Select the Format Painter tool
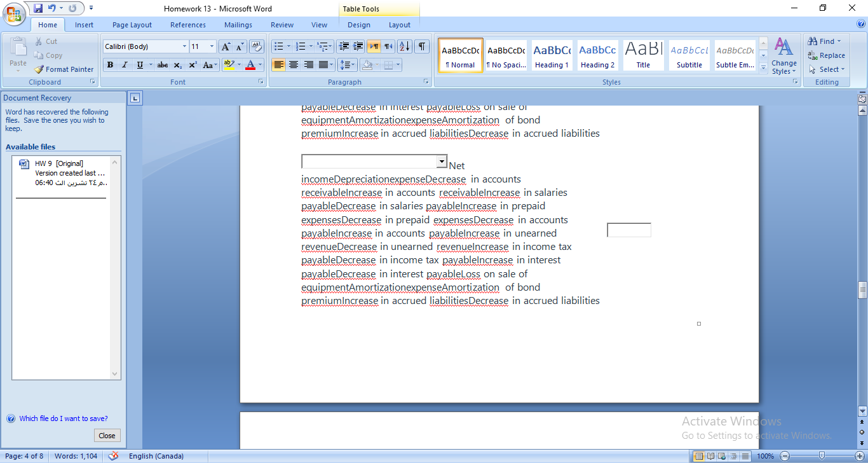This screenshot has height=463, width=868. 64,69
